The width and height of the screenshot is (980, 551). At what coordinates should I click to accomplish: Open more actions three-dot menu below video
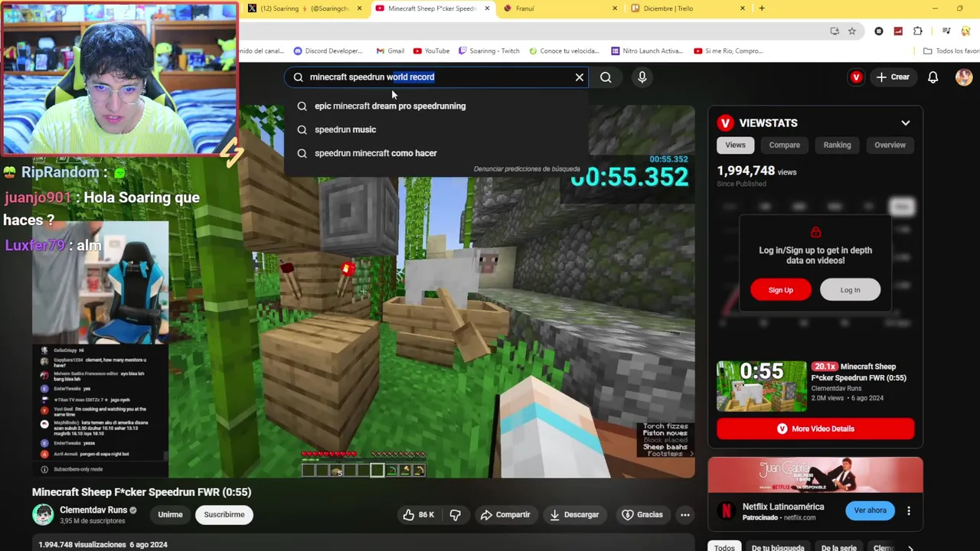click(x=685, y=514)
